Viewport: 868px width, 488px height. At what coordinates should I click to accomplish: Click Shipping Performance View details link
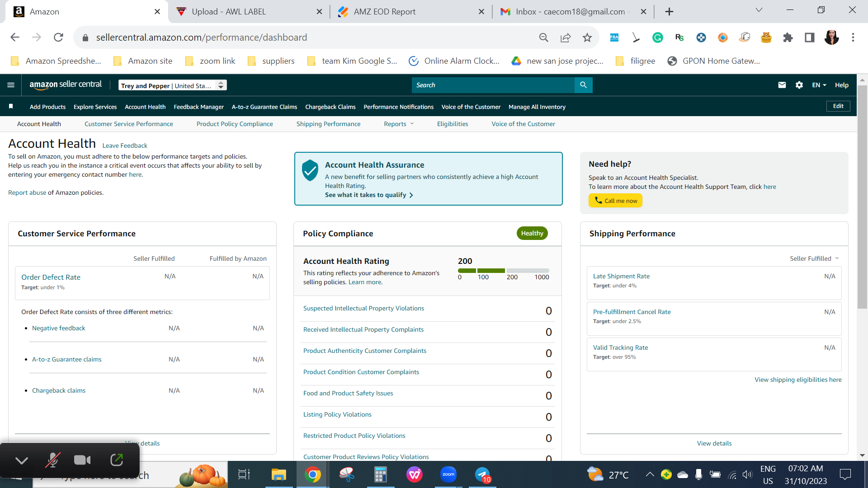click(x=714, y=443)
